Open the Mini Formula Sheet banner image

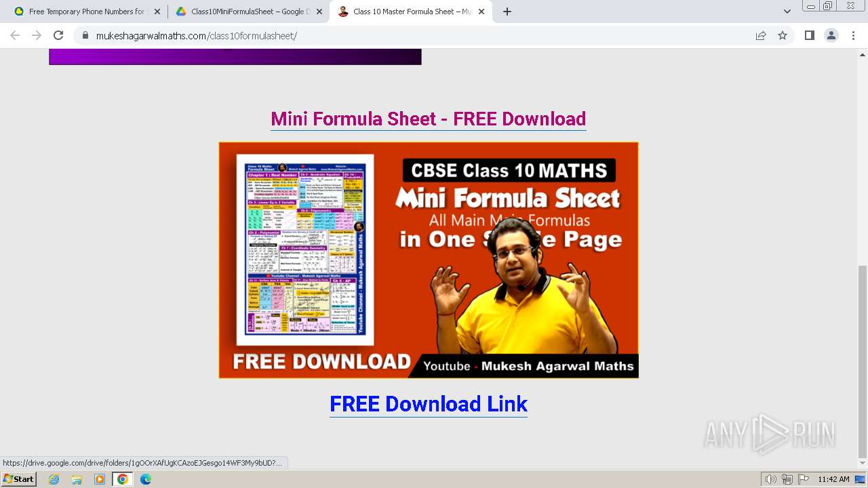click(x=428, y=260)
